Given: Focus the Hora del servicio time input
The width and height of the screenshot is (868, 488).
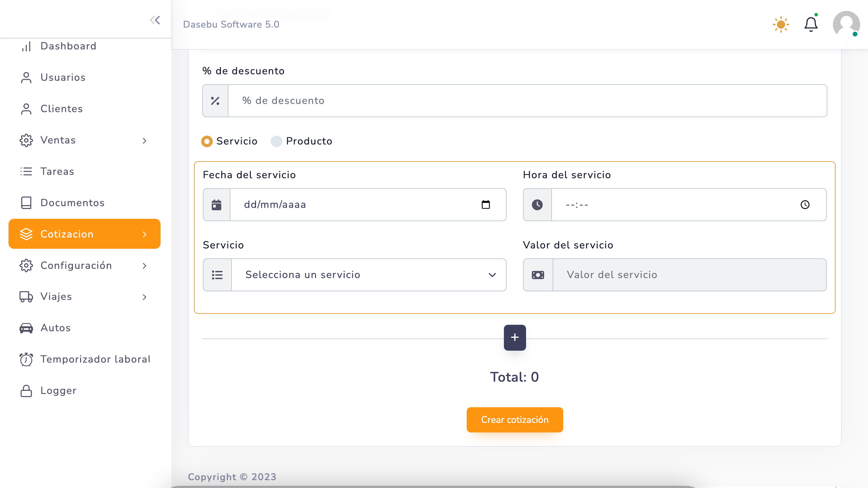Looking at the screenshot, I should 689,205.
